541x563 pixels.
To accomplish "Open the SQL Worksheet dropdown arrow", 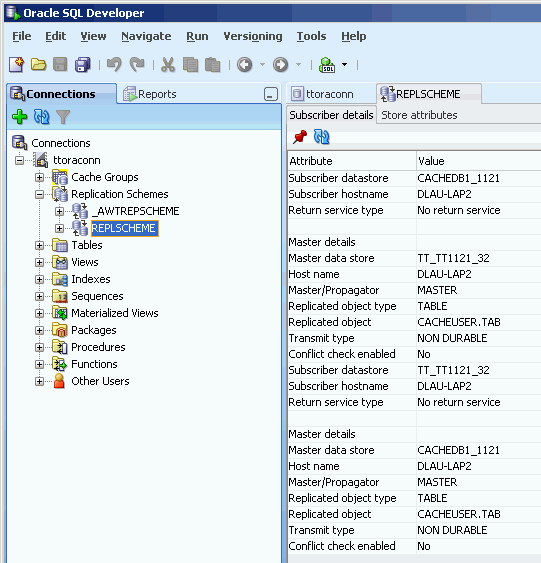I will (x=344, y=65).
